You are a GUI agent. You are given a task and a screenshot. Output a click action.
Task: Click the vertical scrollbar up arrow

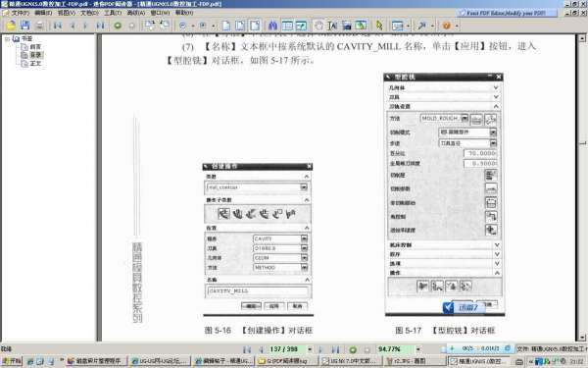pos(581,38)
